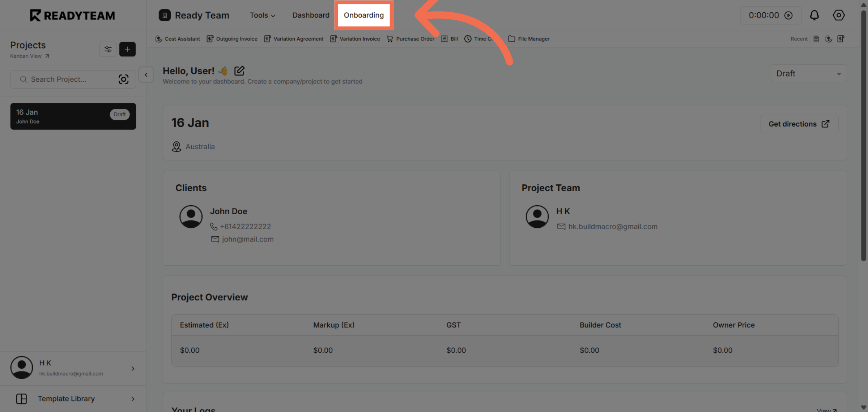
Task: Click the scan icon in project search
Action: point(124,79)
